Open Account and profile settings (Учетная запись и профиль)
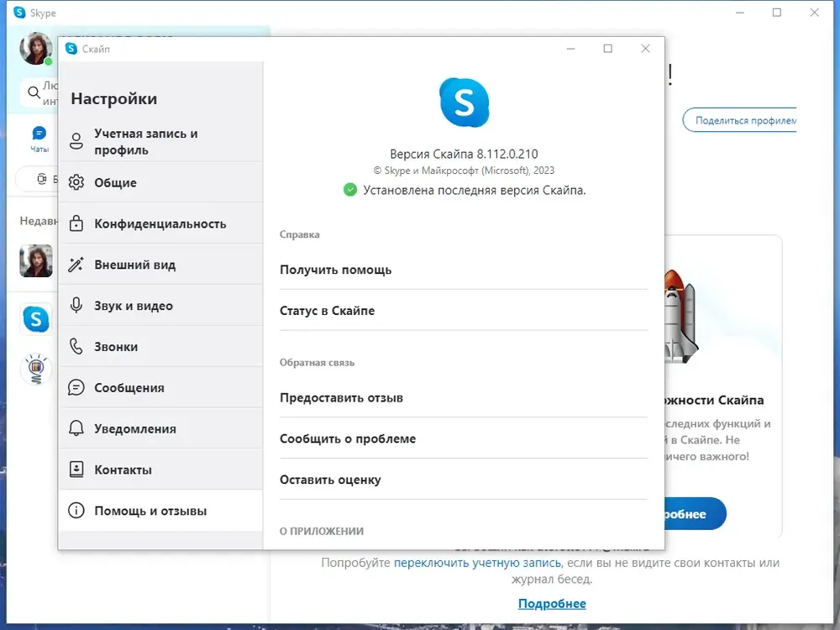The height and width of the screenshot is (630, 840). click(x=160, y=141)
